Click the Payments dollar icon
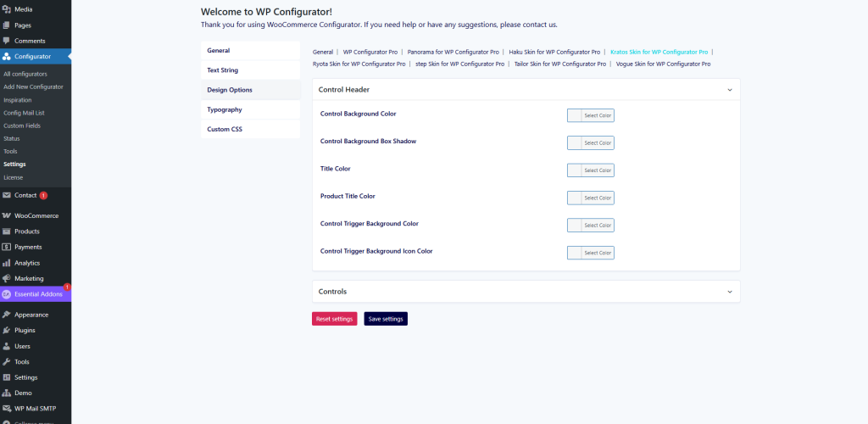The height and width of the screenshot is (424, 868). coord(7,247)
